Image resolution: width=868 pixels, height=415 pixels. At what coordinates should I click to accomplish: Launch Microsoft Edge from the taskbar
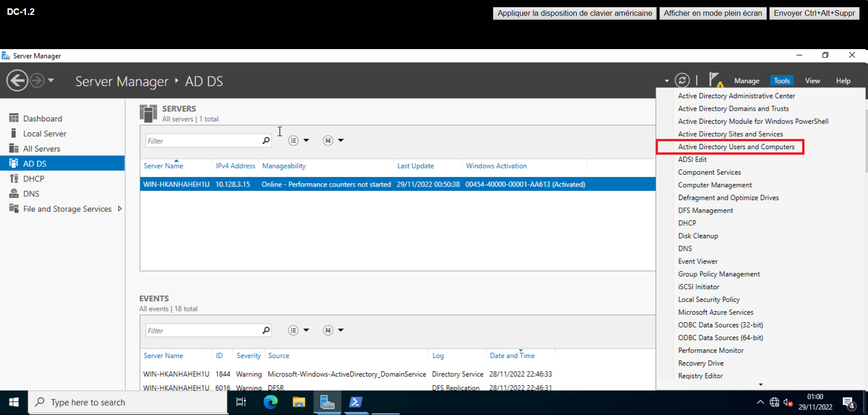point(270,402)
